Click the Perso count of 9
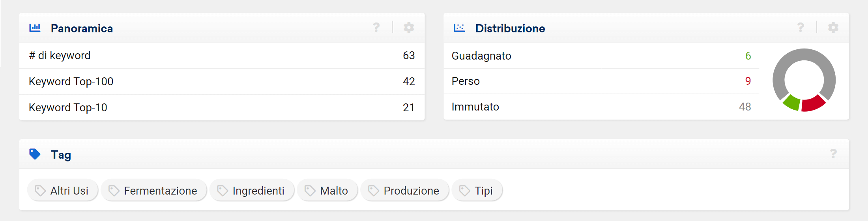The height and width of the screenshot is (221, 868). [748, 81]
